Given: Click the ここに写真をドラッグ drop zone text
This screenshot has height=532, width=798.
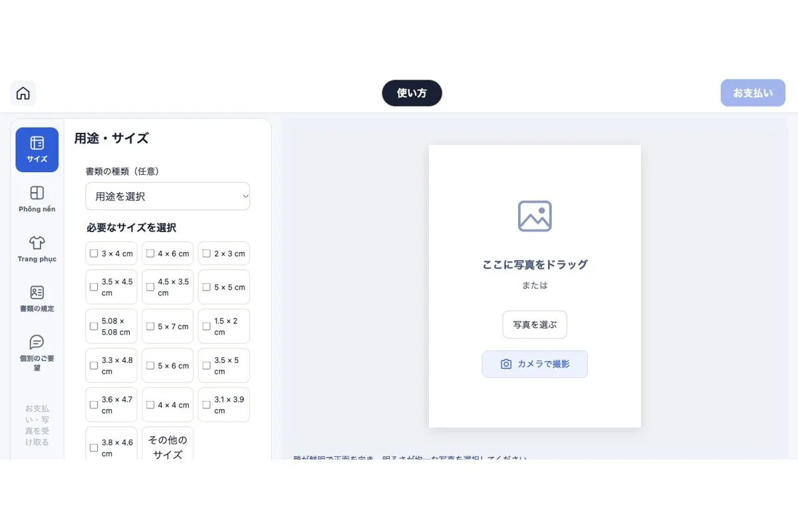Looking at the screenshot, I should coord(535,265).
